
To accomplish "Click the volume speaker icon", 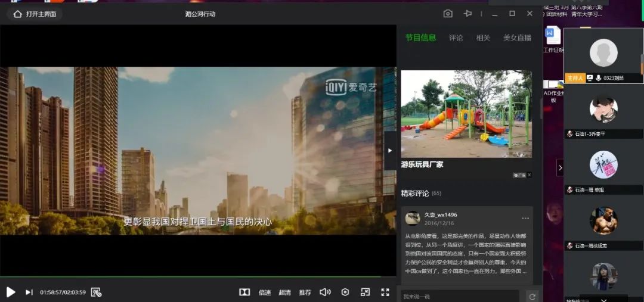I will [325, 292].
